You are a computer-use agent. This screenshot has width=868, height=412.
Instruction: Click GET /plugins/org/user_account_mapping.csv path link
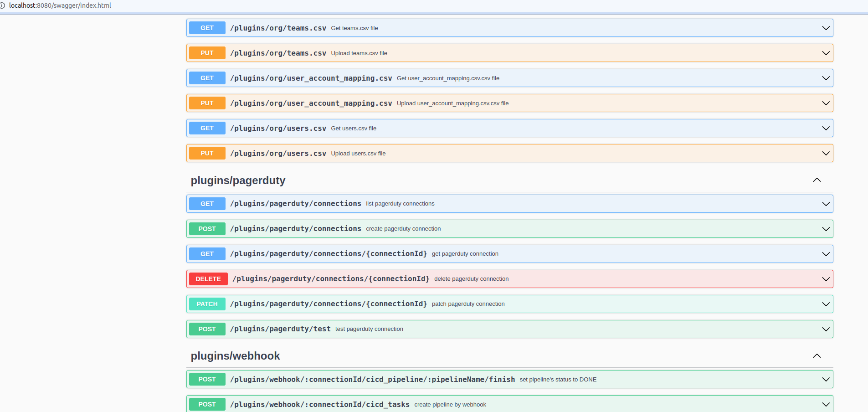tap(311, 78)
